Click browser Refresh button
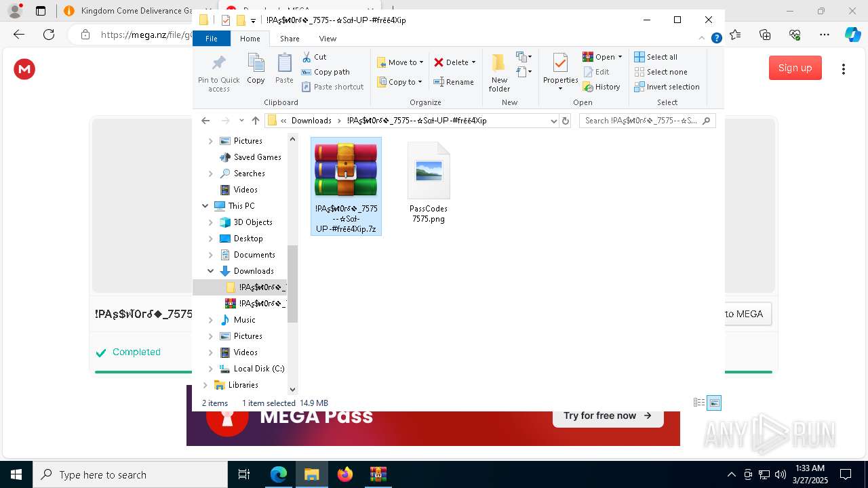This screenshot has height=488, width=868. tap(49, 35)
